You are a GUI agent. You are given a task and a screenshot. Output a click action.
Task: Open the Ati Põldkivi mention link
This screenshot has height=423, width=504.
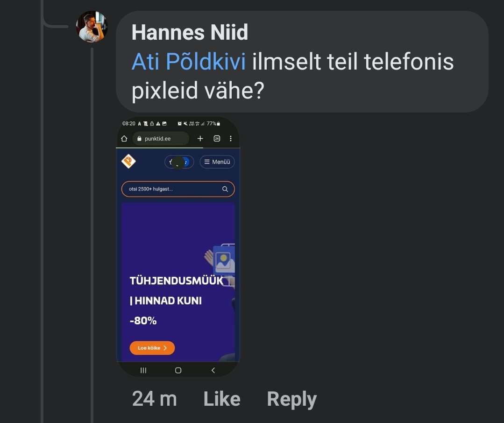(188, 62)
